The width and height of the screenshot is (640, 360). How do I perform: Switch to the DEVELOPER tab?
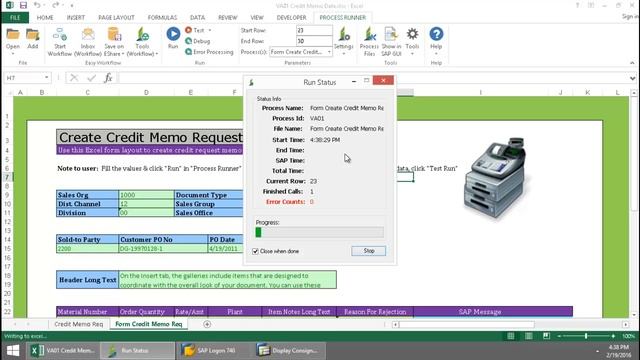click(x=291, y=18)
